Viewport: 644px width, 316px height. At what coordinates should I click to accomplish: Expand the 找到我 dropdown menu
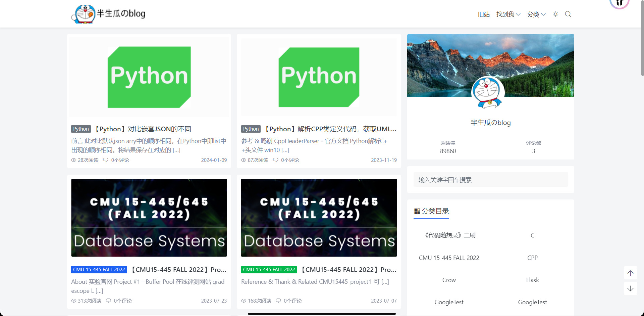508,14
